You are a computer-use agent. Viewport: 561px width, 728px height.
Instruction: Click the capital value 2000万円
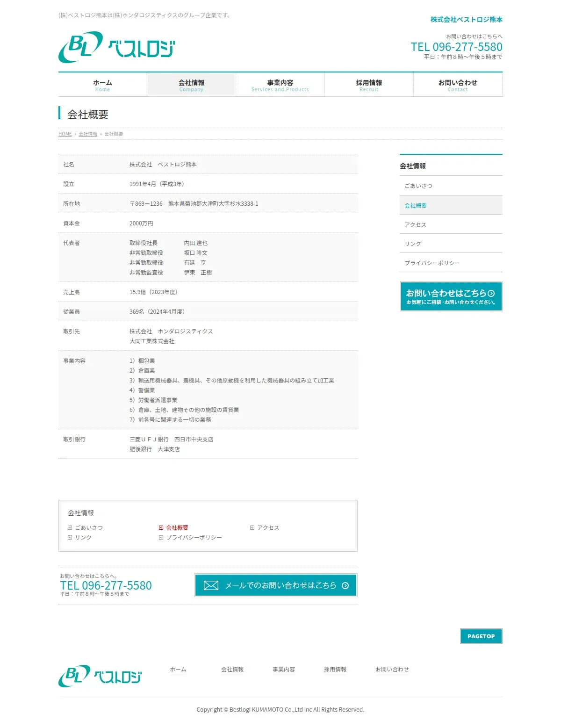(141, 223)
